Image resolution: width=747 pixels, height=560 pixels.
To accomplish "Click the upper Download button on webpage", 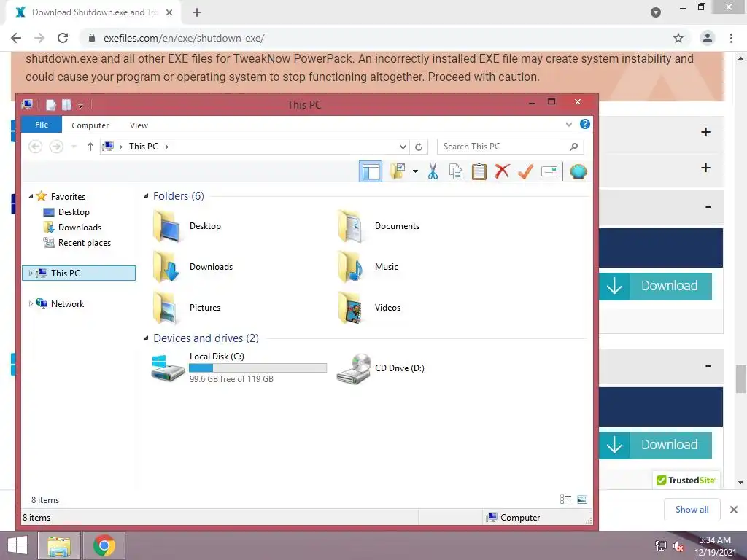I will (656, 286).
